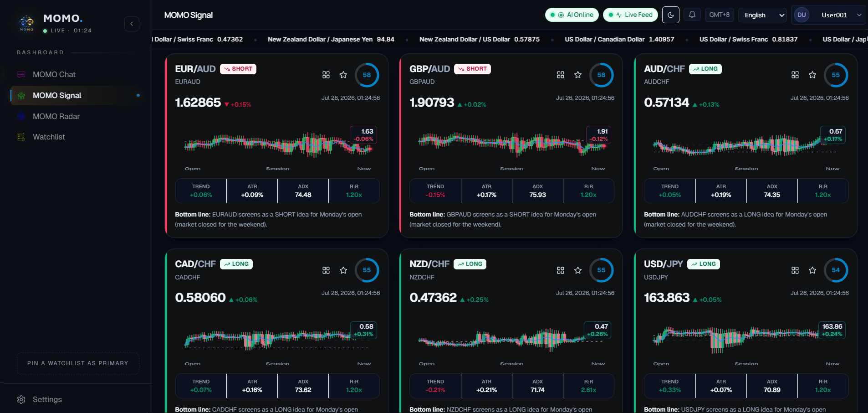Screen dimensions: 868x413
Task: Favorite the USD/JPY card star
Action: click(x=812, y=270)
